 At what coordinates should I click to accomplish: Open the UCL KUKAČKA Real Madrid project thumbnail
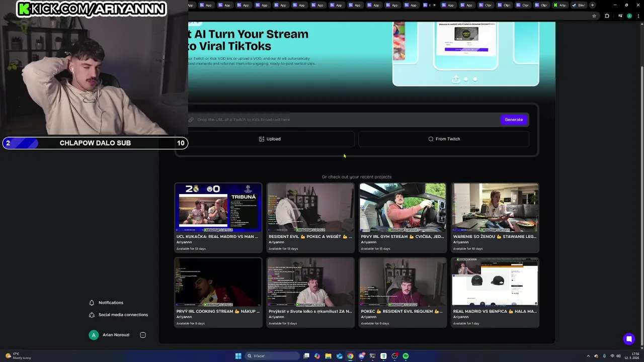[x=218, y=208]
